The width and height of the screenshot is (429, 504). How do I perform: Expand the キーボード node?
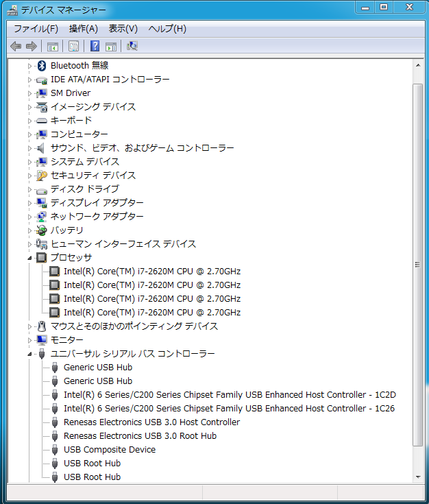pos(29,121)
